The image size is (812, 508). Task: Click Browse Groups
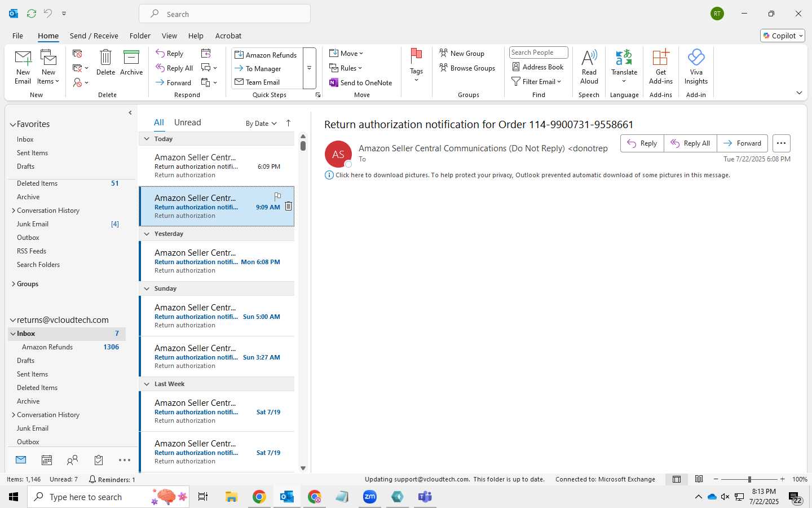[x=467, y=68]
